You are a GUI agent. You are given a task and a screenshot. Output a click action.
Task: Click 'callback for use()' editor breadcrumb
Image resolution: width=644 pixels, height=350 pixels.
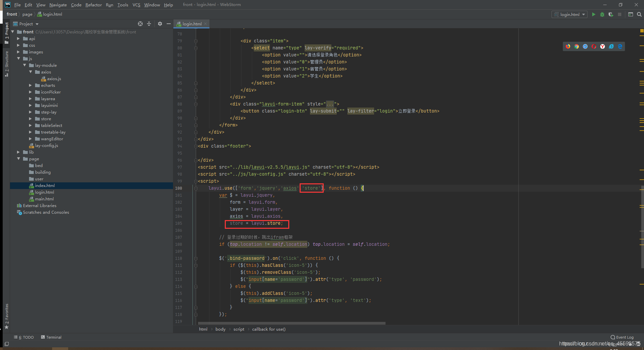(269, 329)
